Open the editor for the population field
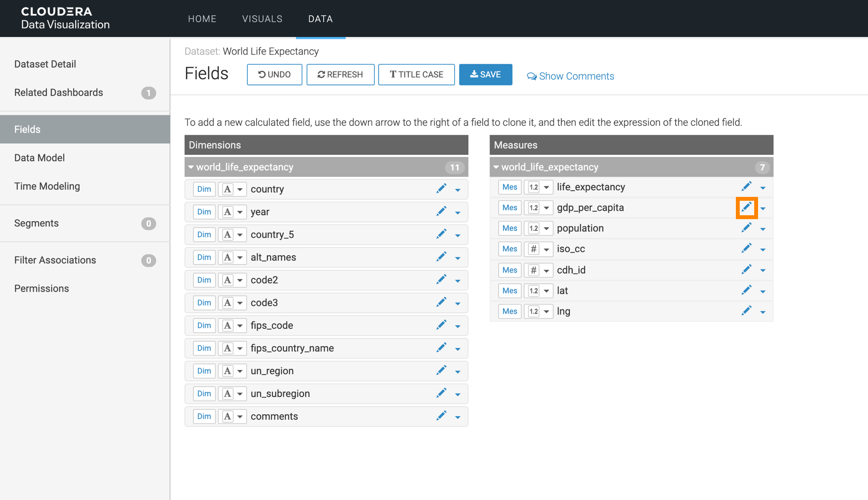The height and width of the screenshot is (500, 868). point(746,228)
